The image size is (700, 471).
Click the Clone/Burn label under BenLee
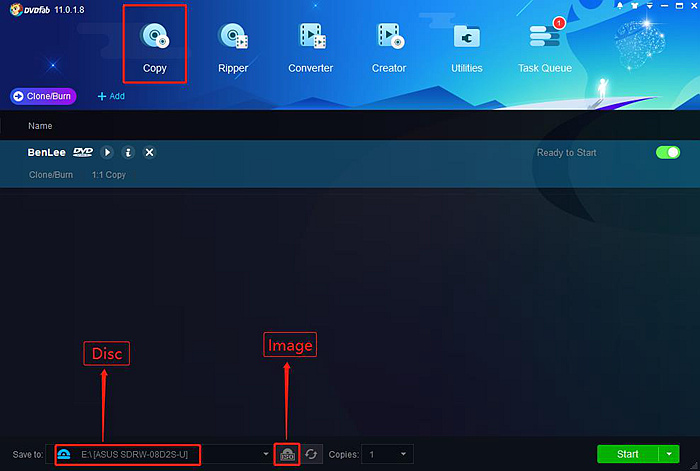[x=51, y=175]
